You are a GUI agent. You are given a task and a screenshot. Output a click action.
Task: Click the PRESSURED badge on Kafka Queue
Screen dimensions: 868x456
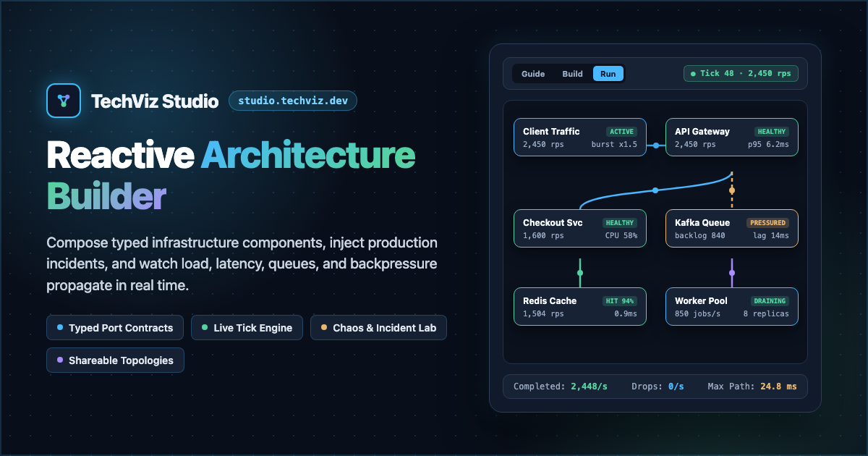coord(767,223)
